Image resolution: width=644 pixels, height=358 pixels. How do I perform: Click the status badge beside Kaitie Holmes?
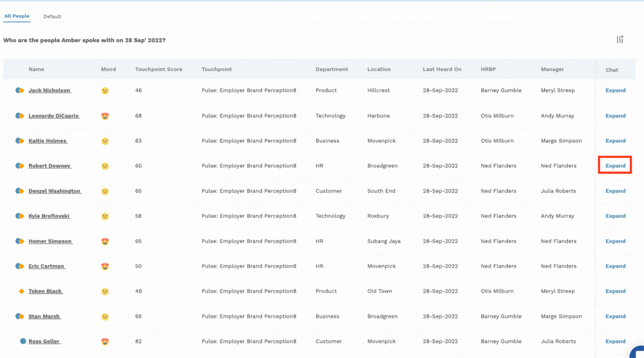tap(20, 141)
